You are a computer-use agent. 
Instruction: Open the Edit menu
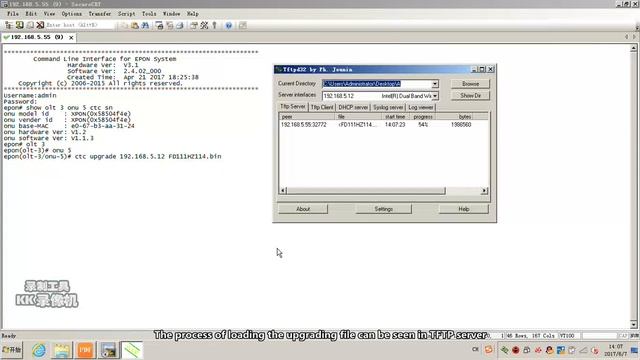tap(31, 13)
